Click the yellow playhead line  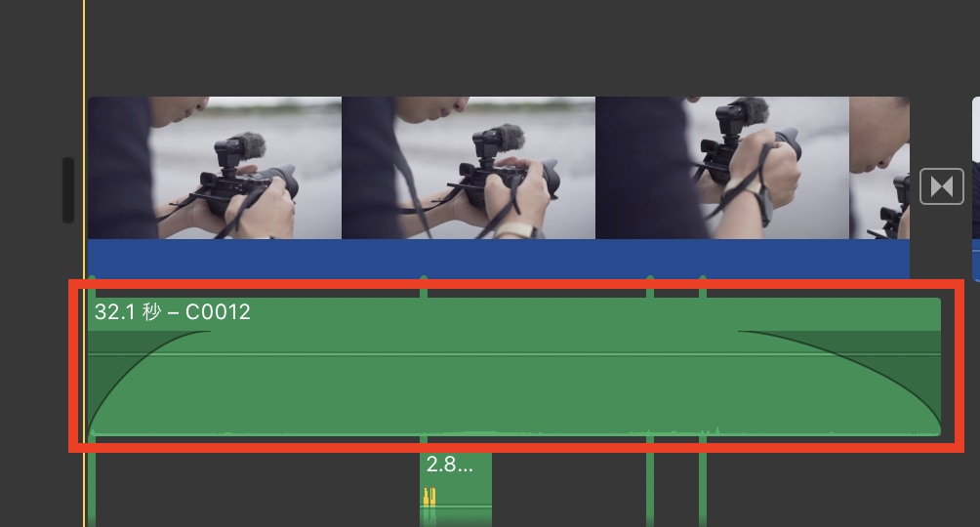(x=84, y=263)
